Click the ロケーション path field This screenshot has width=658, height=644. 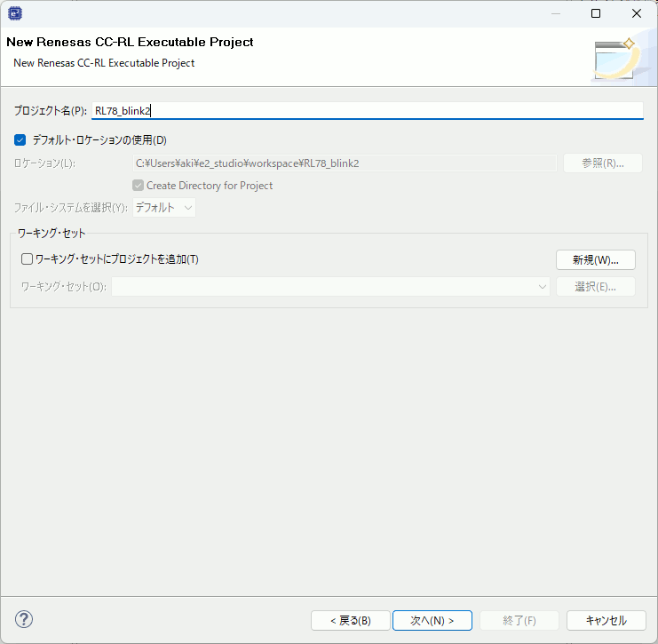(x=345, y=163)
